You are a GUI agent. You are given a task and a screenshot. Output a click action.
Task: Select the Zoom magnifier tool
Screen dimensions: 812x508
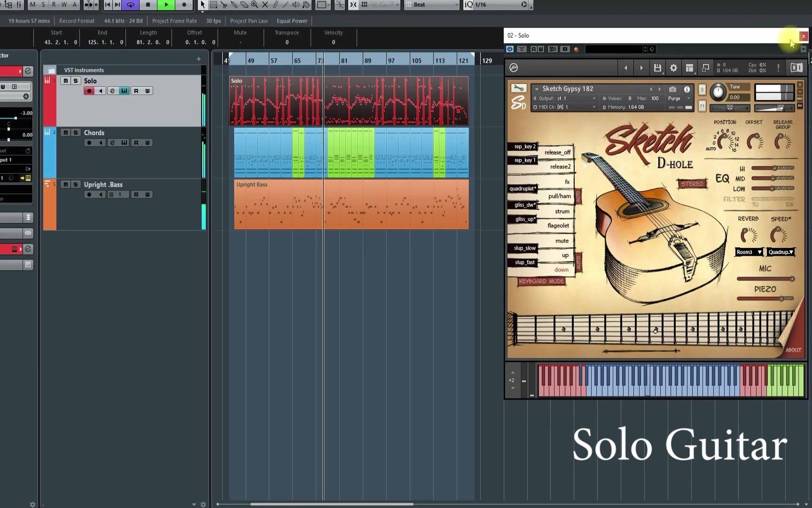(x=255, y=5)
